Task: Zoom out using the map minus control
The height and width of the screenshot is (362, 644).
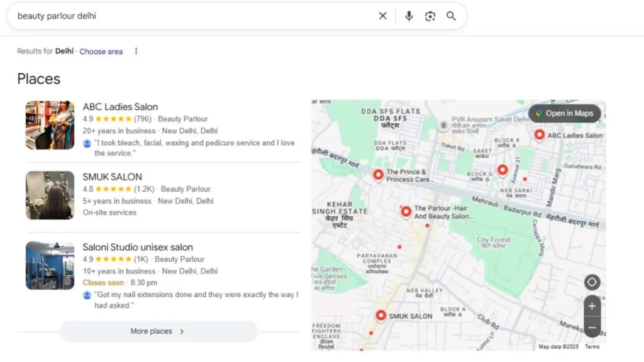Action: tap(592, 327)
